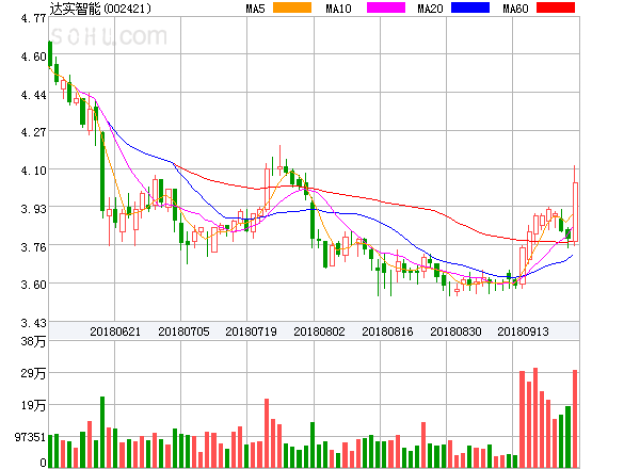This screenshot has height=469, width=640.
Task: Click the 20180913 date label
Action: pyautogui.click(x=523, y=331)
